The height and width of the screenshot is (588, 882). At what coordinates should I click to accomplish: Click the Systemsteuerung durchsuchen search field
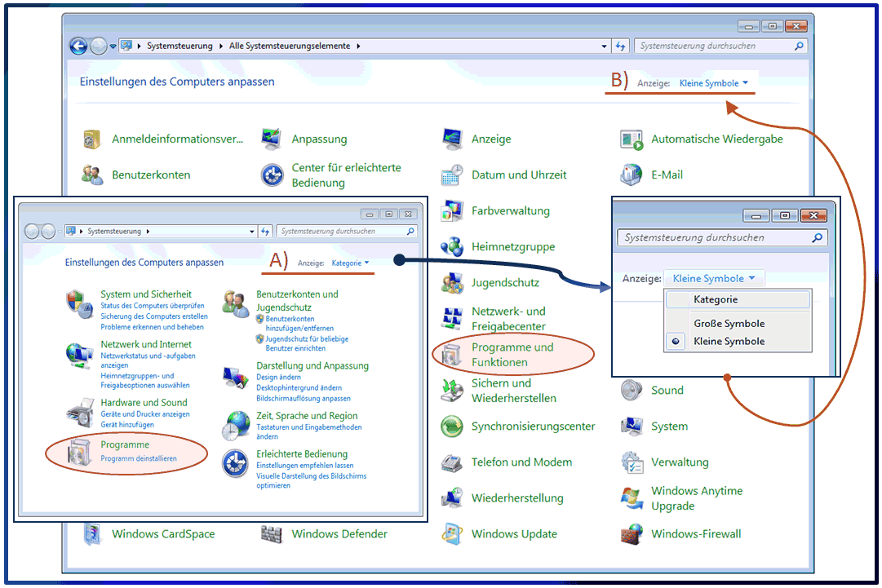coord(714,46)
